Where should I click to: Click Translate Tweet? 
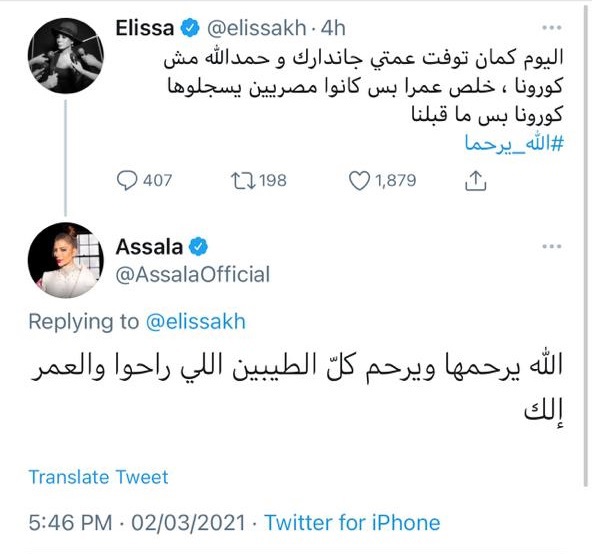[98, 477]
